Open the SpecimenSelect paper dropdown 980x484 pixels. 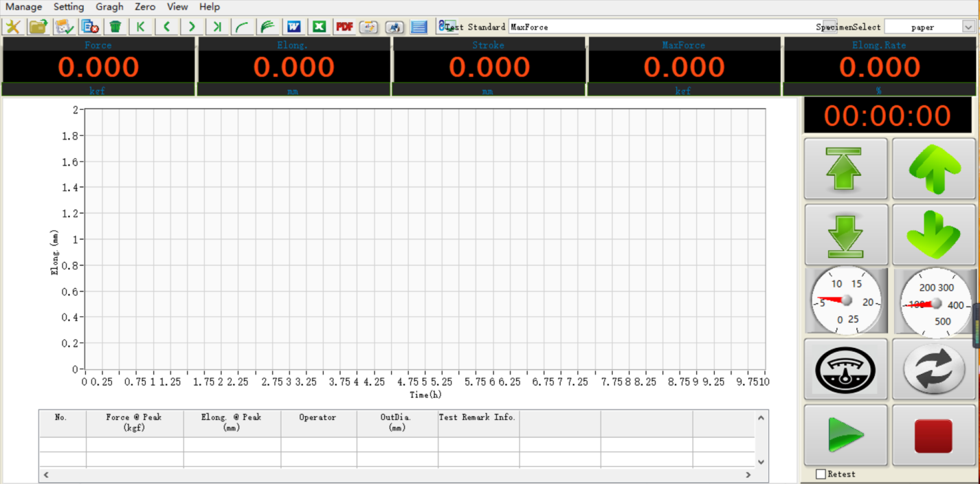968,27
